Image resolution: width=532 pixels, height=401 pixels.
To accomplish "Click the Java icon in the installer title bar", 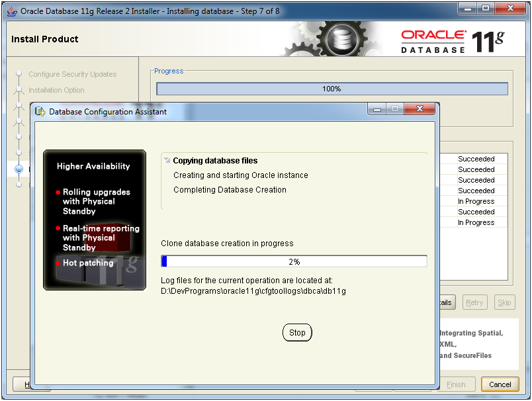I will click(x=12, y=11).
